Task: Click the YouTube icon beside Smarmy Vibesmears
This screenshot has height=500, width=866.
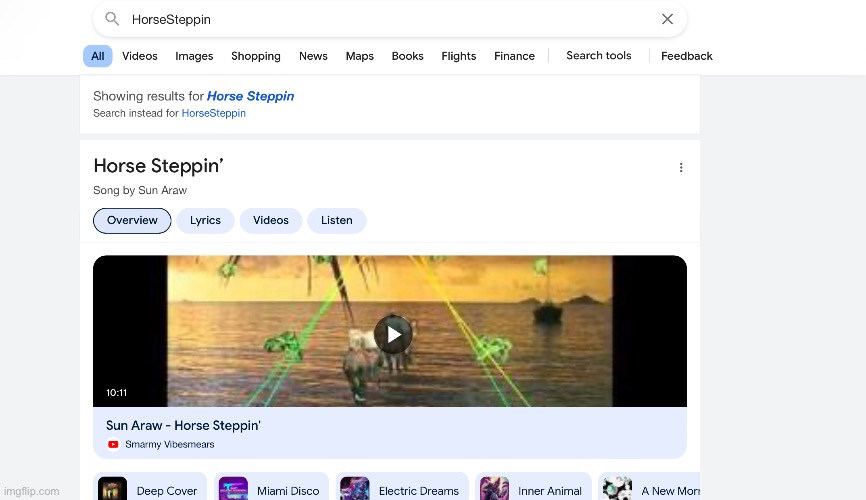Action: tap(113, 444)
